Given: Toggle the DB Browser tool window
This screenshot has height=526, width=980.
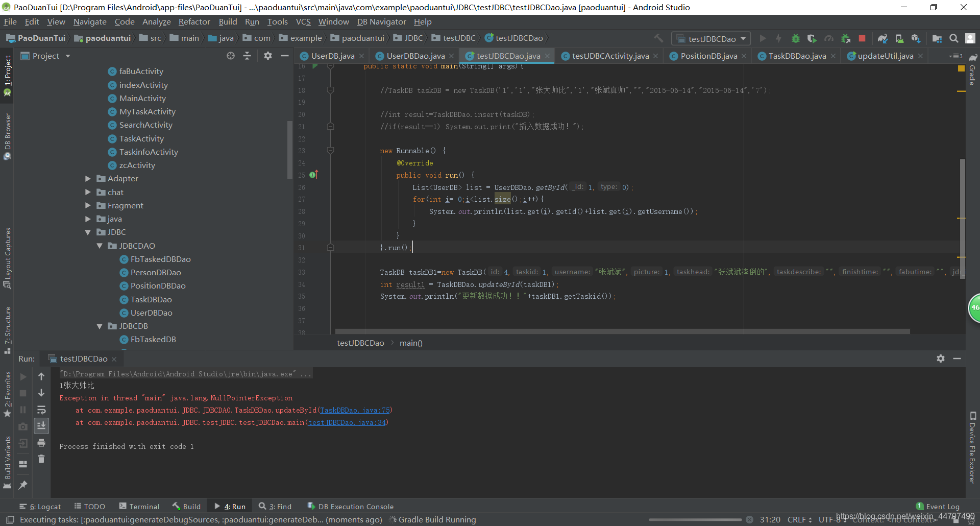Looking at the screenshot, I should (7, 136).
